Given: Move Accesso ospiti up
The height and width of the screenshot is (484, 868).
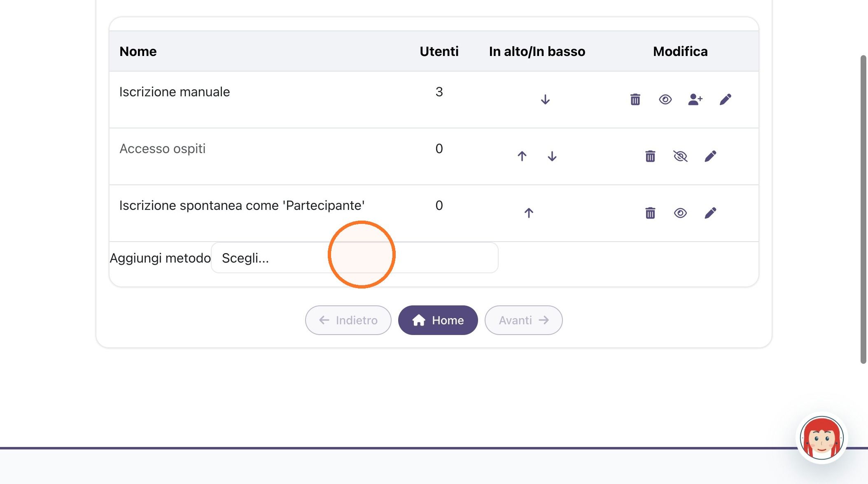Looking at the screenshot, I should pos(522,156).
